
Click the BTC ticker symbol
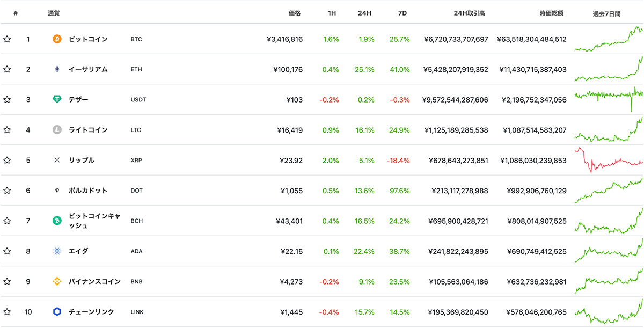pyautogui.click(x=136, y=39)
